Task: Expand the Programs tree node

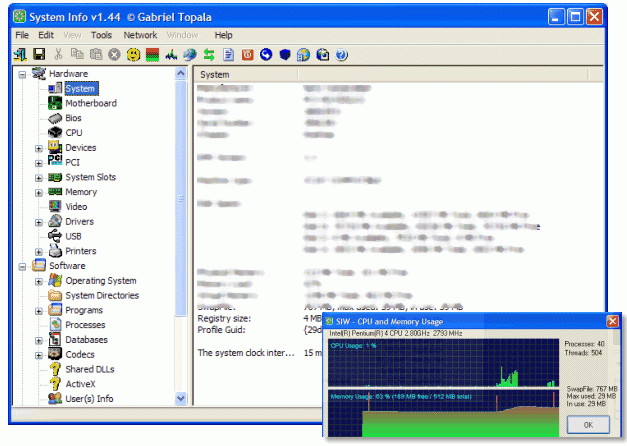Action: coord(39,311)
